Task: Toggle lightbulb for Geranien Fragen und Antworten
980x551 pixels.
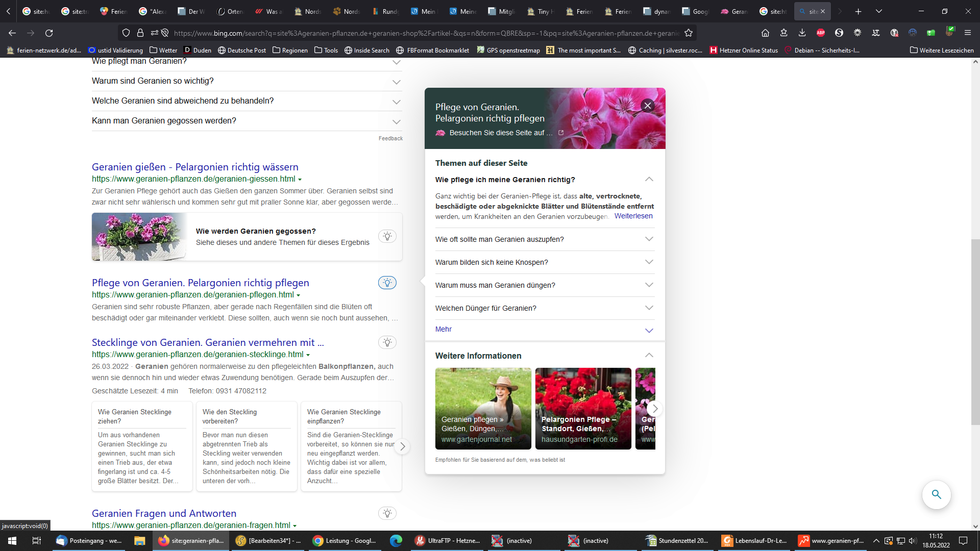Action: [387, 513]
